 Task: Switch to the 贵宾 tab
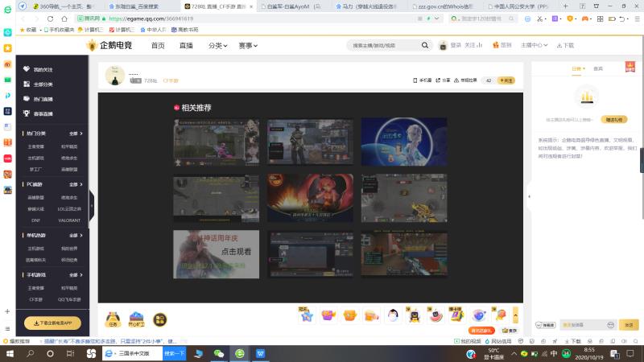point(598,68)
